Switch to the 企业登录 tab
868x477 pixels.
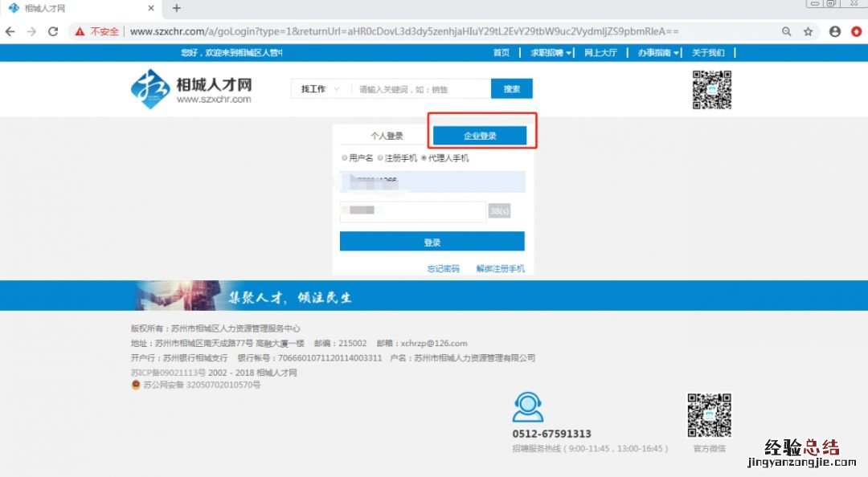coord(480,136)
